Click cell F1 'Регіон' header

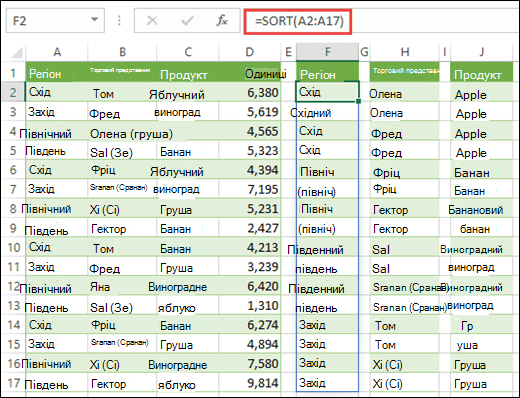[328, 72]
